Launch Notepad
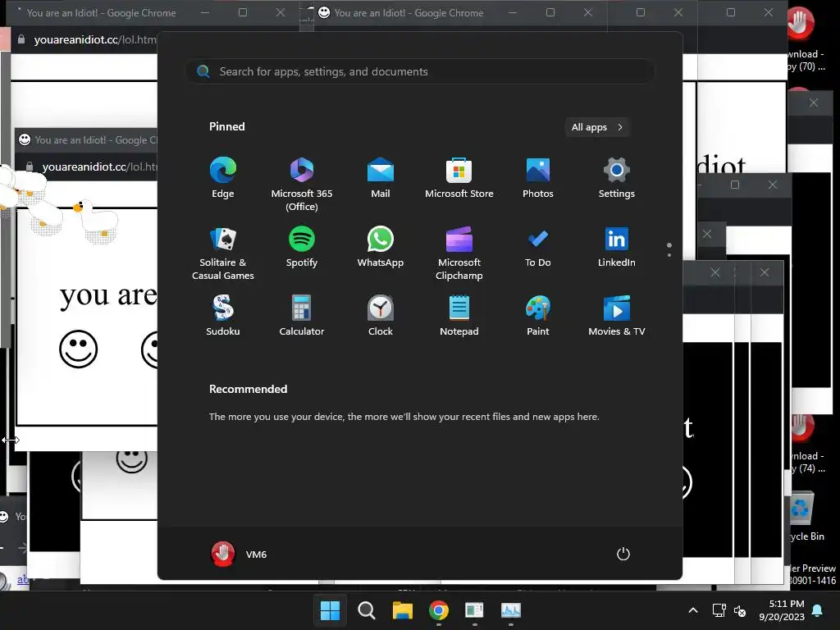This screenshot has height=630, width=840. 459,316
